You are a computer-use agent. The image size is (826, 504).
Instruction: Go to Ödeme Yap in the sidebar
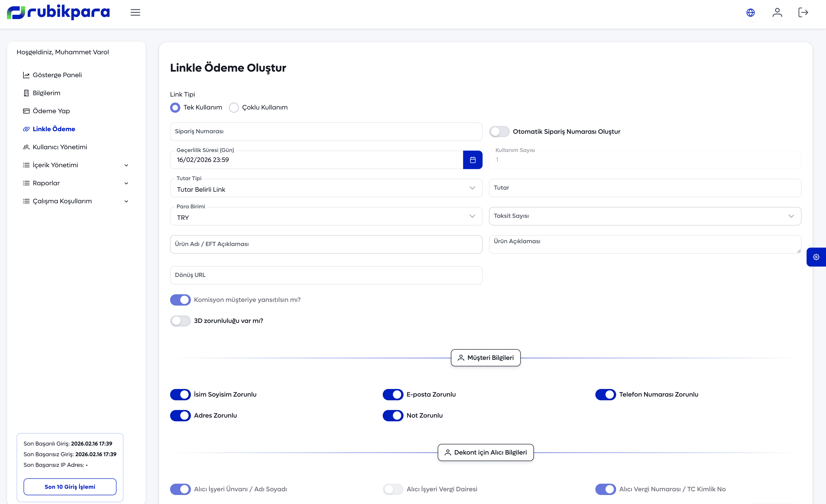pyautogui.click(x=51, y=111)
